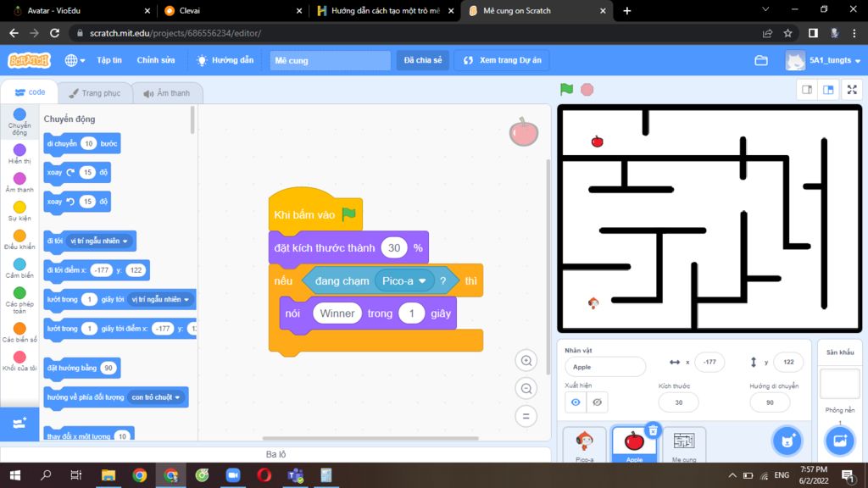This screenshot has width=868, height=488.
Task: Delete the Apple sprite with trash icon
Action: [x=653, y=430]
